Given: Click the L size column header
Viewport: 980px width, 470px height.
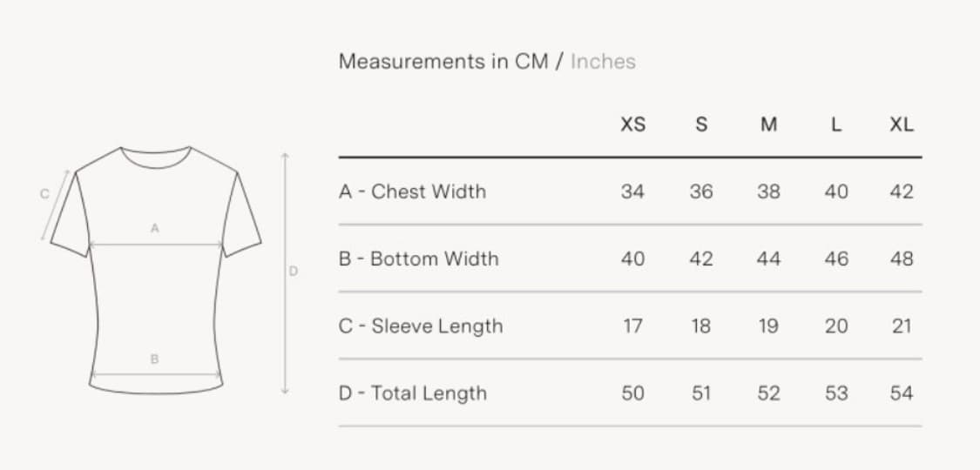Looking at the screenshot, I should tap(836, 124).
